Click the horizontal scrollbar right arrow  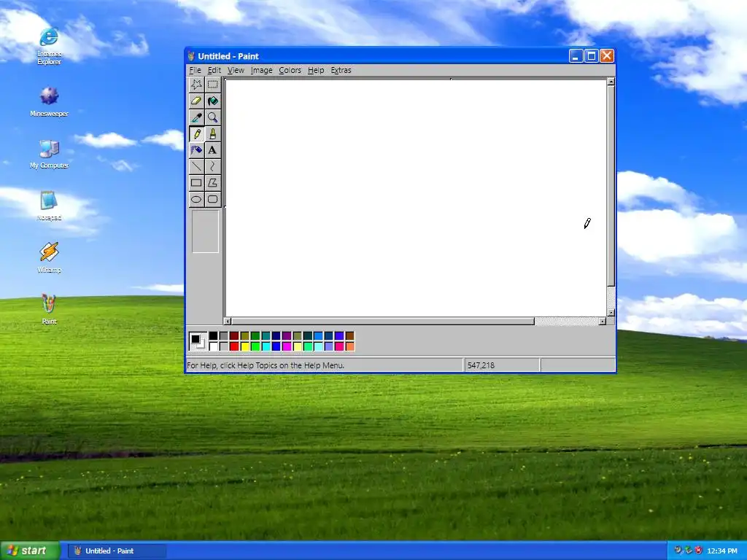[602, 322]
